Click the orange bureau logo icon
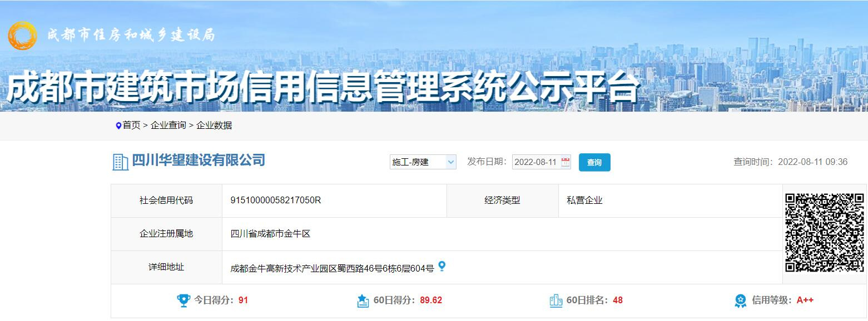Viewport: 868px width, 321px height. pos(22,36)
